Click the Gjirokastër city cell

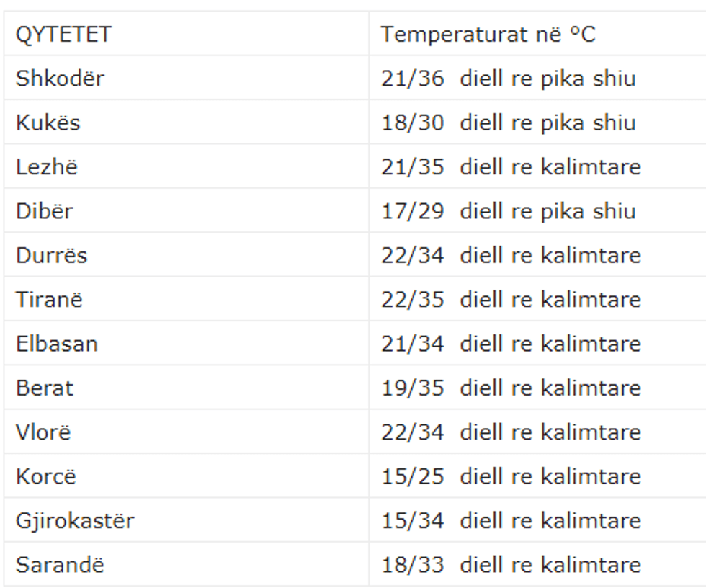(x=75, y=521)
